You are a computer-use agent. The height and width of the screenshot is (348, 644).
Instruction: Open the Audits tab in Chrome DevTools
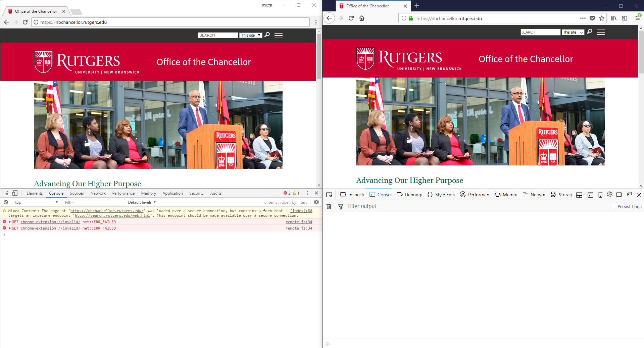tap(216, 193)
